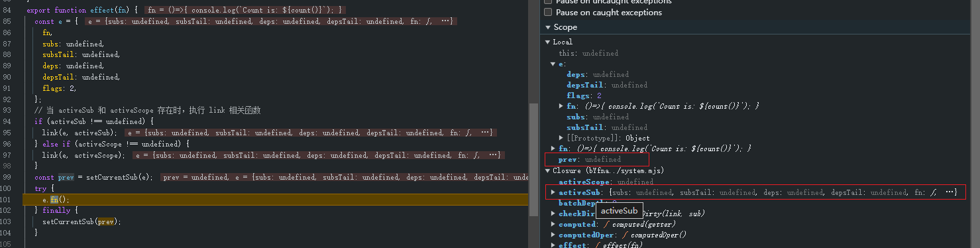
Task: Click the code editor vertical scrollbar
Action: click(533, 159)
